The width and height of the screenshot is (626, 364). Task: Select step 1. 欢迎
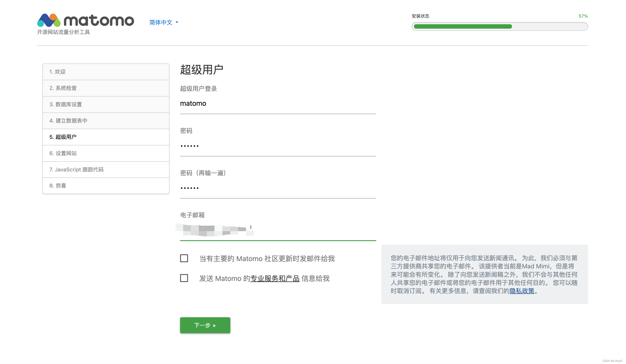pyautogui.click(x=106, y=72)
